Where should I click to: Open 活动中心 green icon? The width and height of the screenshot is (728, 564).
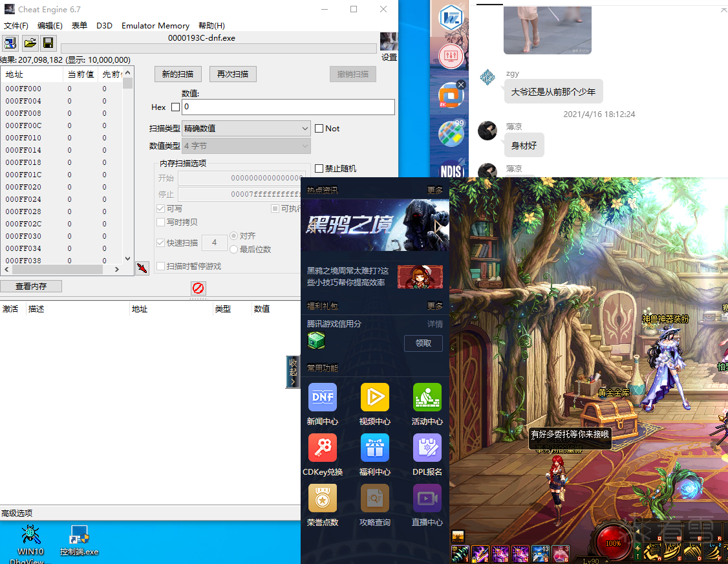(427, 397)
